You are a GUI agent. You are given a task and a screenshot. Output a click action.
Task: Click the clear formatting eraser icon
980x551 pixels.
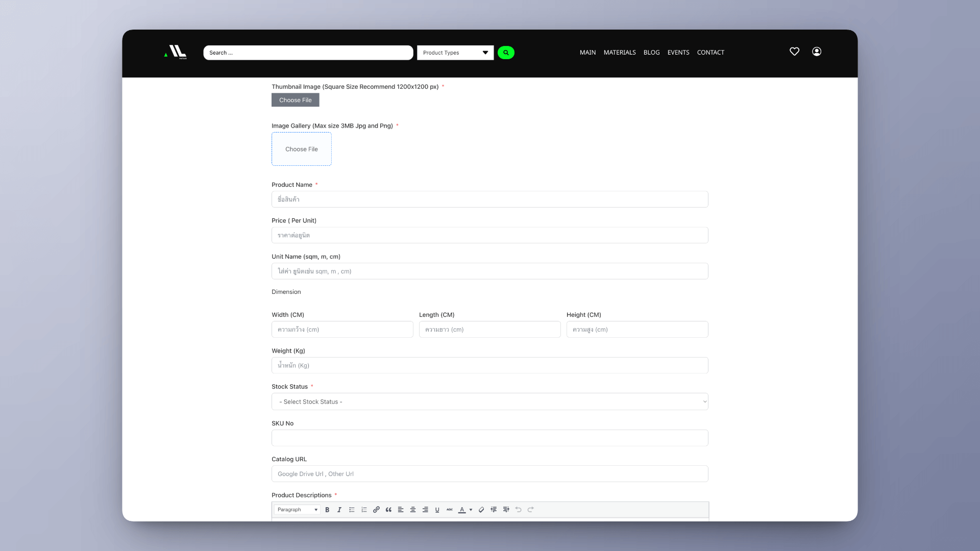click(x=481, y=510)
